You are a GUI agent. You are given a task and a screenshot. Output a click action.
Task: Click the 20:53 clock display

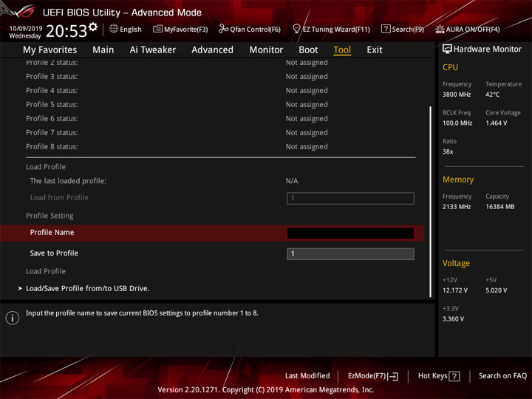pos(66,31)
